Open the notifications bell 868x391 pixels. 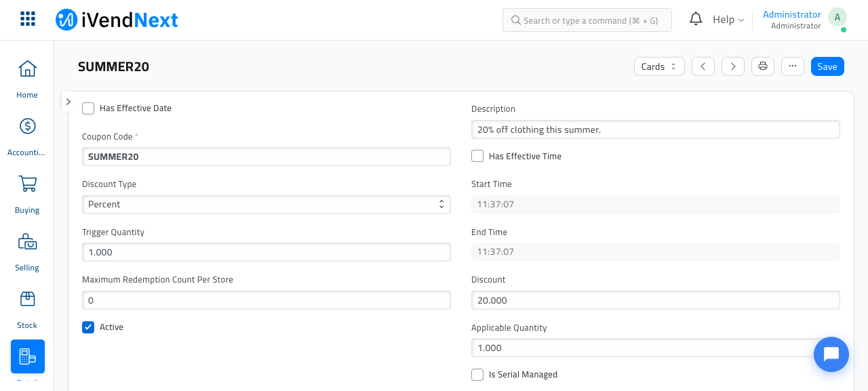[696, 19]
